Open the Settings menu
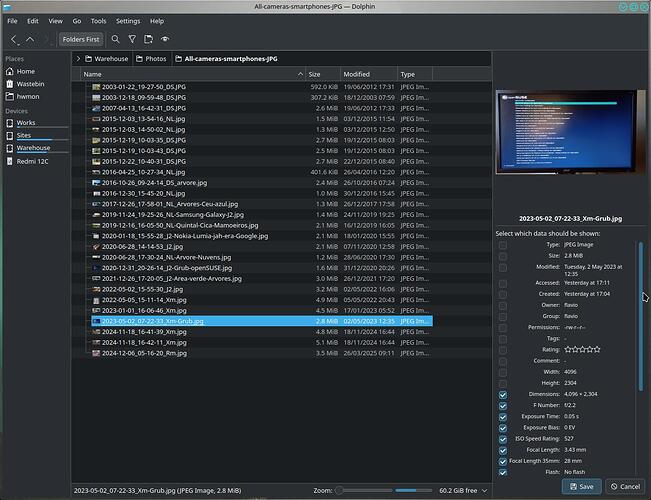This screenshot has width=651, height=500. pos(128,20)
